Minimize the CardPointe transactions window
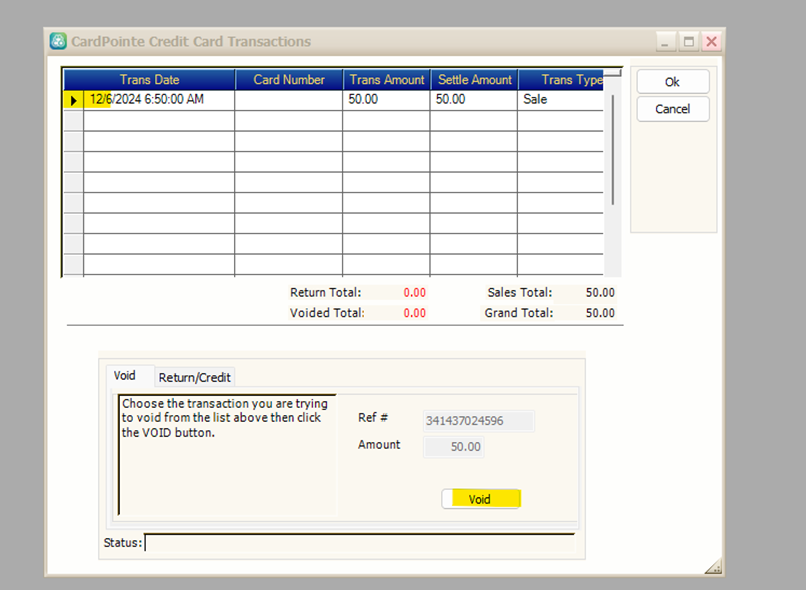This screenshot has height=590, width=806. pyautogui.click(x=665, y=42)
